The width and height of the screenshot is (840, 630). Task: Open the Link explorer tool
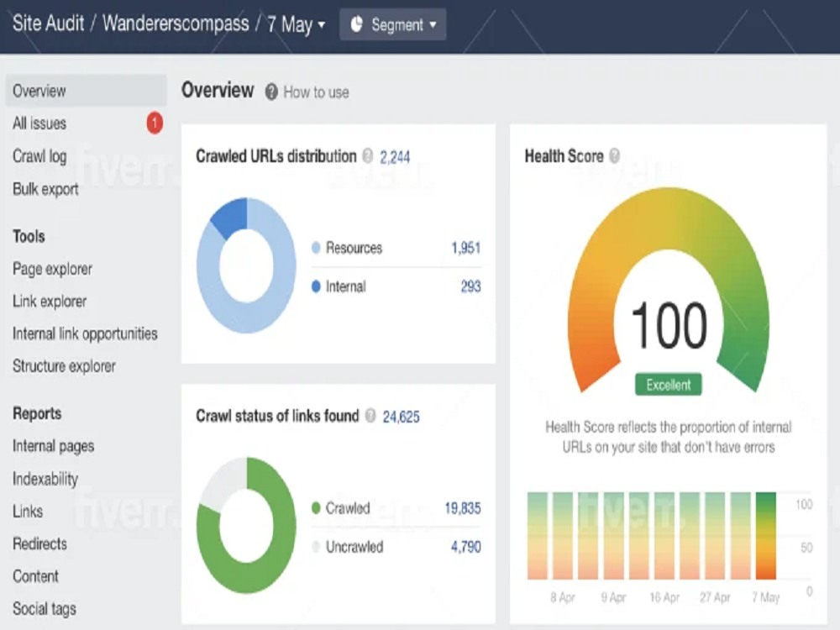pyautogui.click(x=50, y=302)
